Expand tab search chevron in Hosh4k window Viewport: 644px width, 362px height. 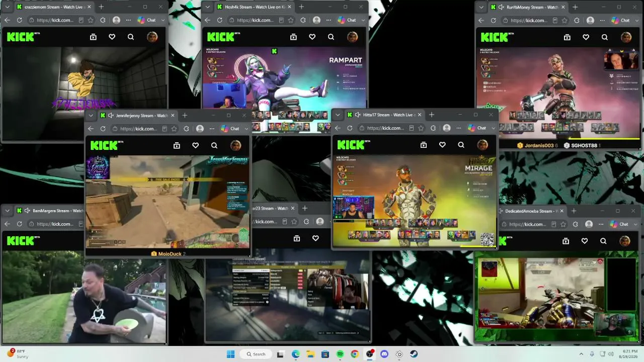tap(207, 7)
